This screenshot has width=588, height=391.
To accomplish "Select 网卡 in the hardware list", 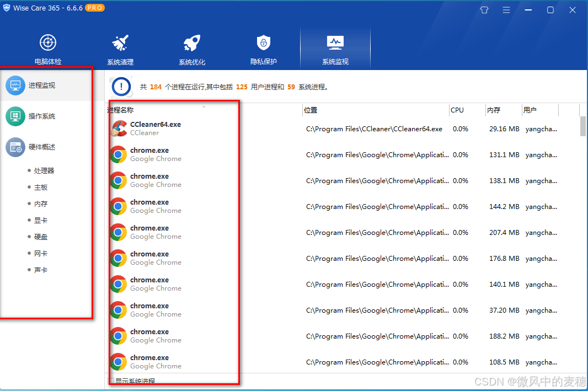I will [40, 253].
